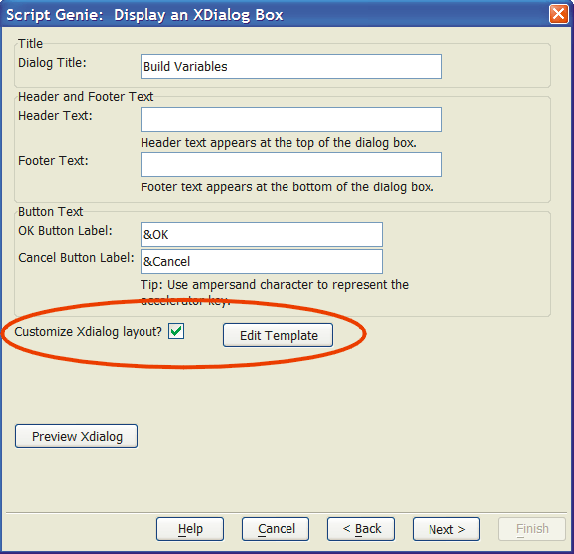Open the Preview Xdialog window

[77, 436]
